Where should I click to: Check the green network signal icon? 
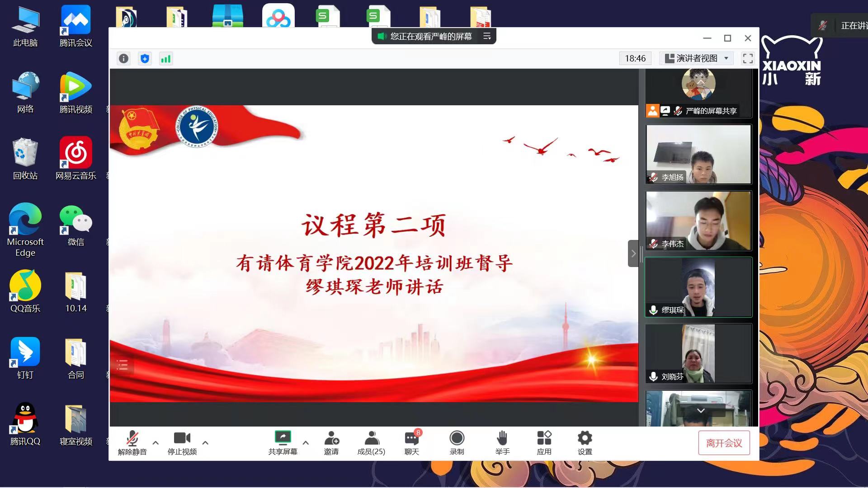pos(166,58)
